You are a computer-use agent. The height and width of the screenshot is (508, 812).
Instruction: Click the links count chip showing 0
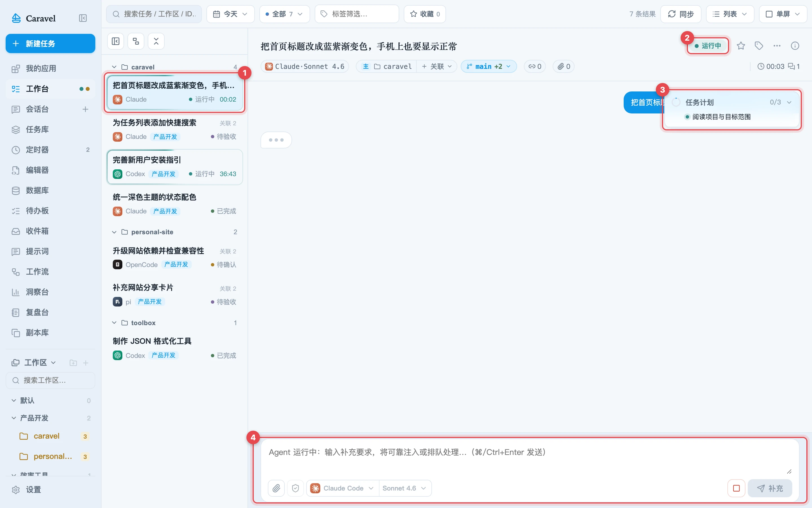[x=535, y=66]
